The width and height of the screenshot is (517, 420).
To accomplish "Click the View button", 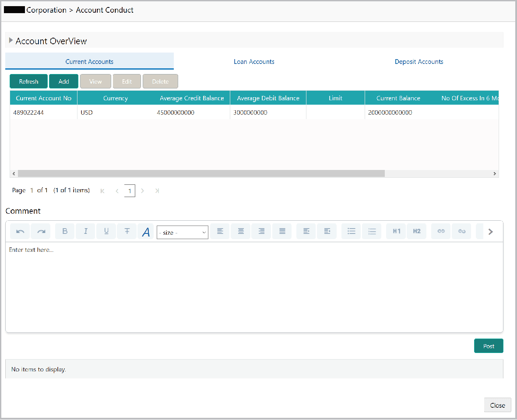I will click(95, 81).
